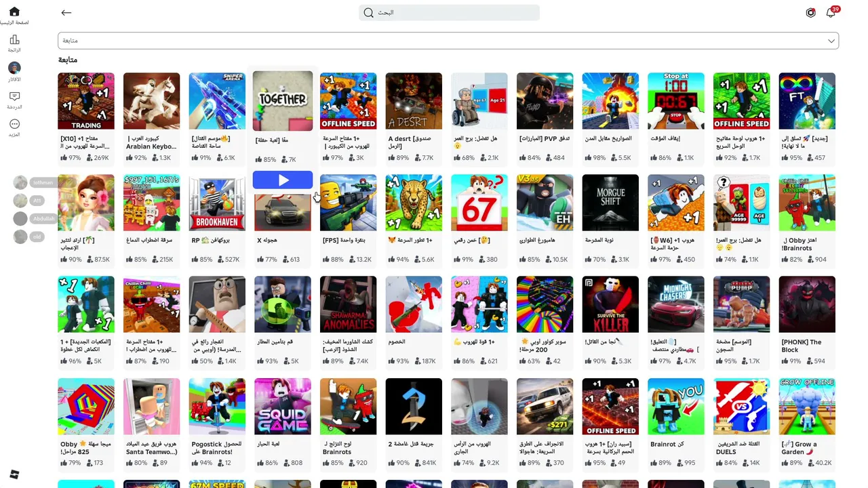This screenshot has width=868, height=488.
Task: Open the TOGETHER game thumbnail
Action: (283, 101)
